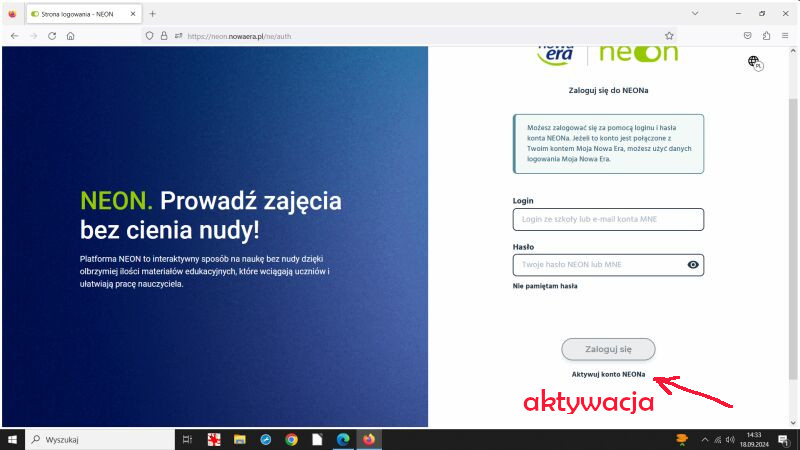Open the red-and-white app taskbar icon
The height and width of the screenshot is (450, 800).
click(x=214, y=439)
